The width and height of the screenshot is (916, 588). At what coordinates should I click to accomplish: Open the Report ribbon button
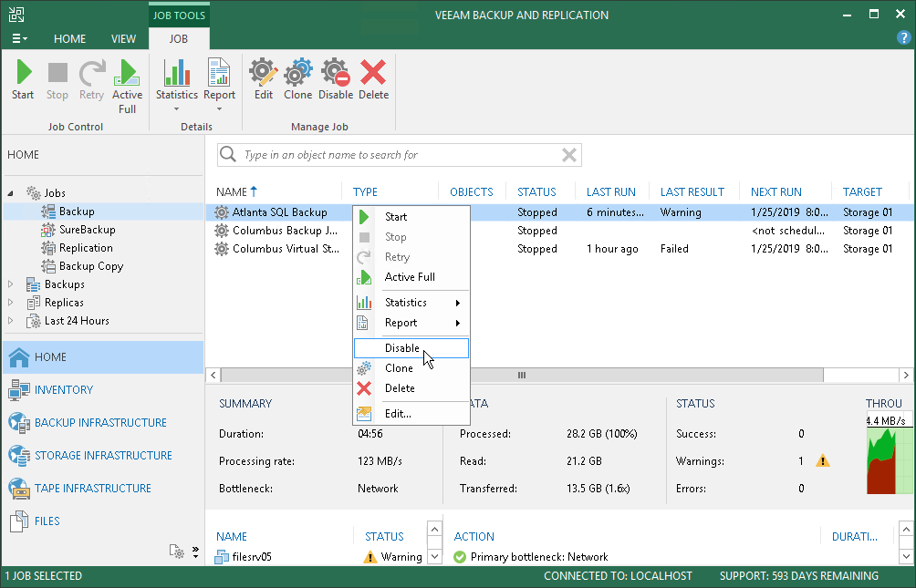(219, 86)
